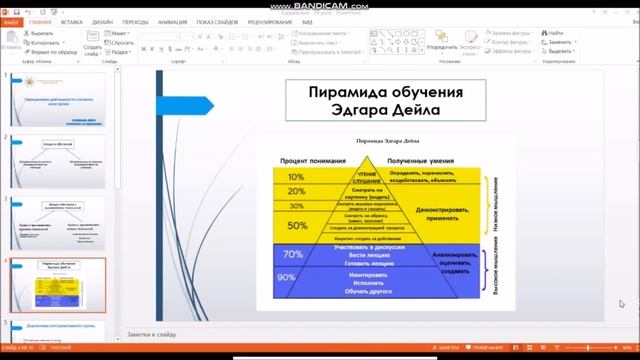Open the numbered list dropdown
The image size is (640, 360).
pos(246,37)
